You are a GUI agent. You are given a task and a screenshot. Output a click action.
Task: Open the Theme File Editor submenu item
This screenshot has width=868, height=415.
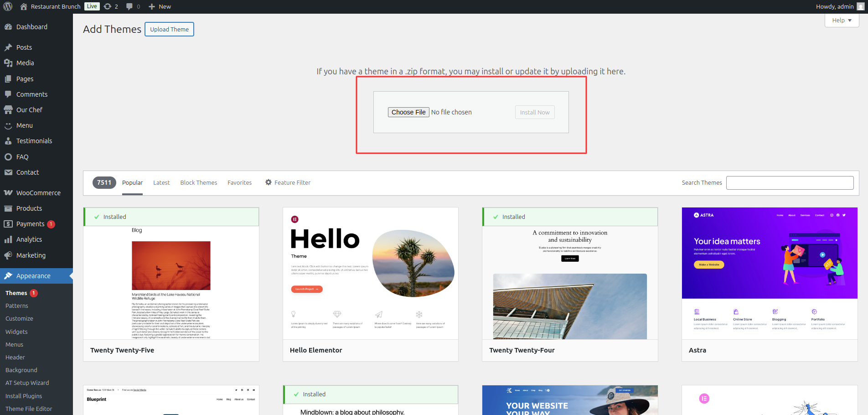tap(29, 409)
